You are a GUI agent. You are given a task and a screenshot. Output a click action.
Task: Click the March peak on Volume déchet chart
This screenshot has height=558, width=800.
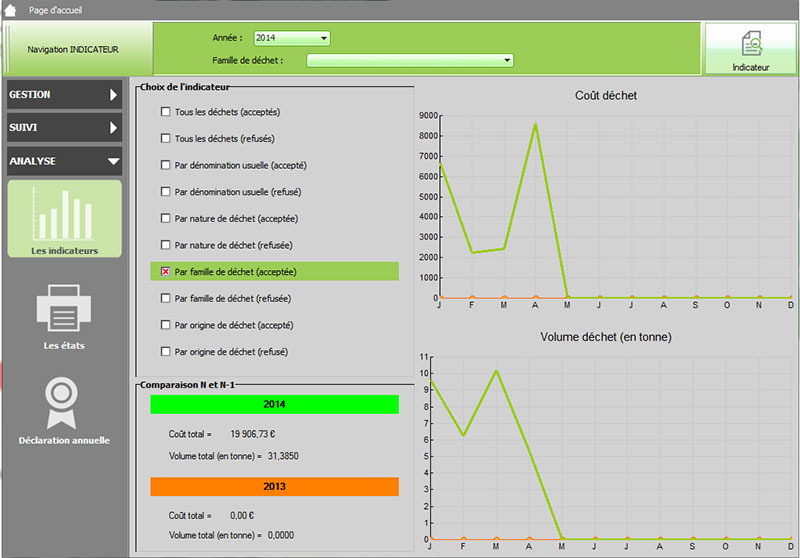[x=496, y=371]
